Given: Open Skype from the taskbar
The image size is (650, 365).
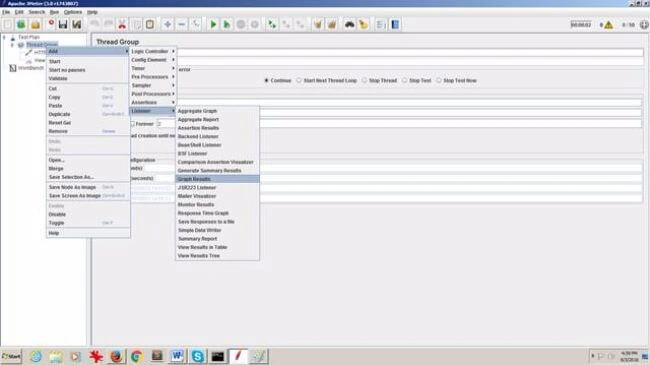Looking at the screenshot, I should [198, 356].
